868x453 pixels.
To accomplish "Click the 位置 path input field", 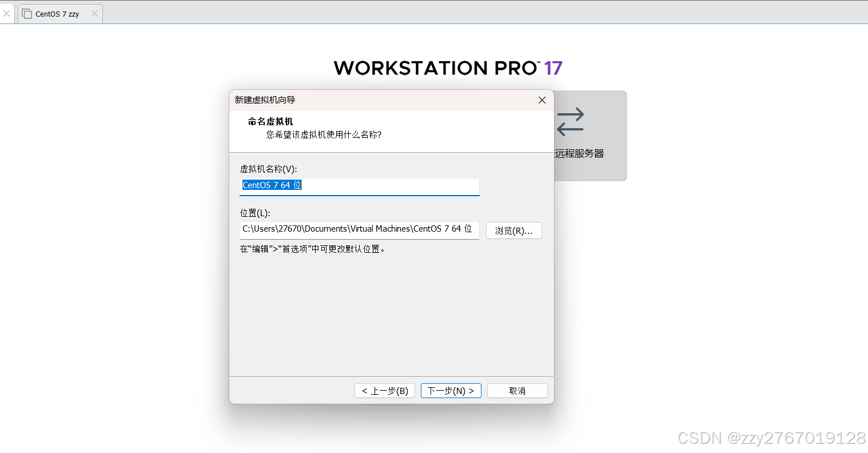I will (x=359, y=229).
